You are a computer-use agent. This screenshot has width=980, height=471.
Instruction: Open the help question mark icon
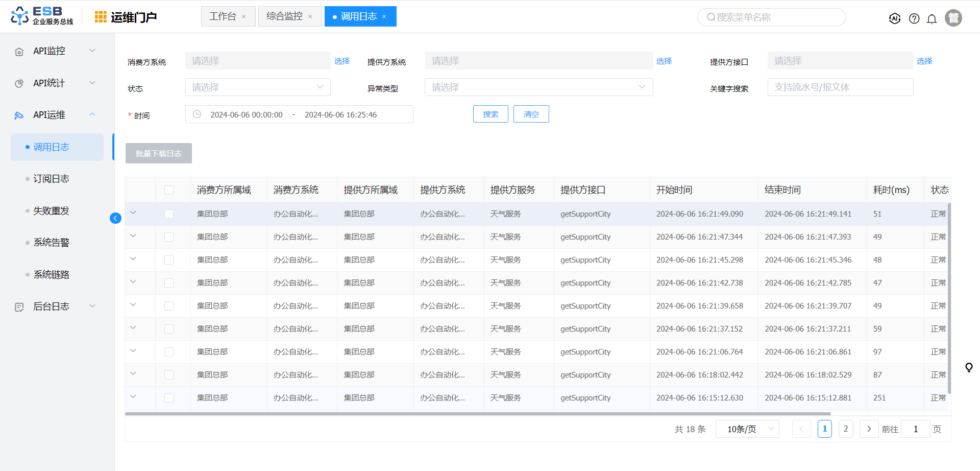914,18
